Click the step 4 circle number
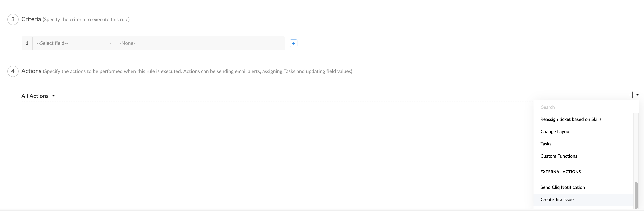This screenshot has width=644, height=212. tap(13, 71)
